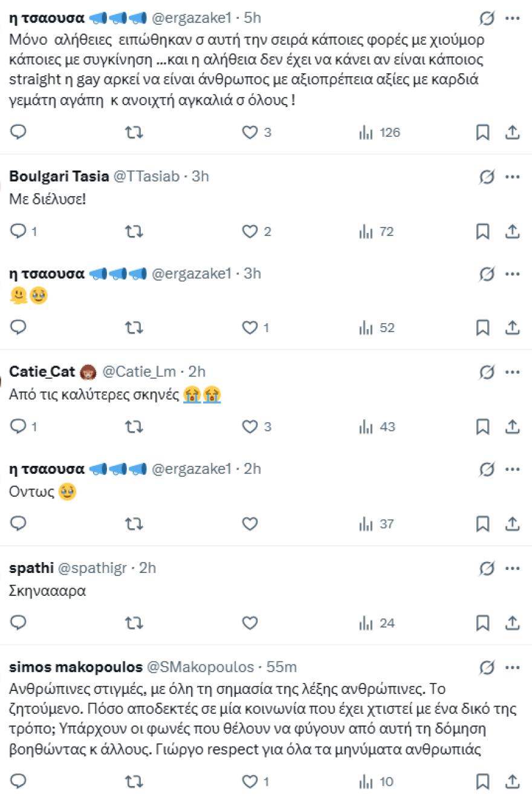Open more options on Boulgari Tasia's tweet
The height and width of the screenshot is (795, 532).
pos(512,176)
